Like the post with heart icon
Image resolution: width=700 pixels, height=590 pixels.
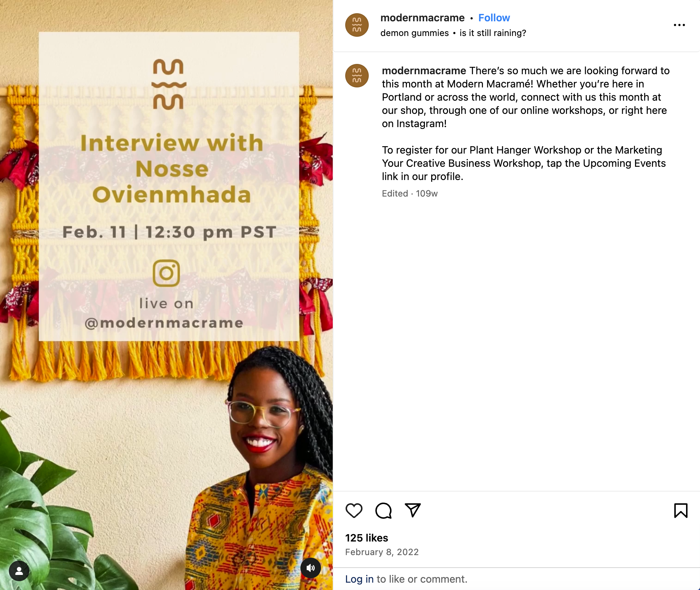[354, 510]
